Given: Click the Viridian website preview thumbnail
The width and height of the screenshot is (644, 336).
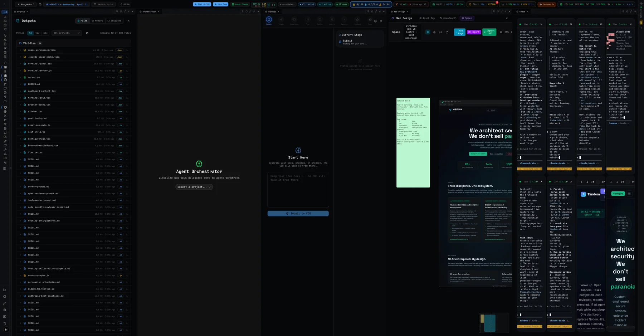Looking at the screenshot, I should (476, 193).
